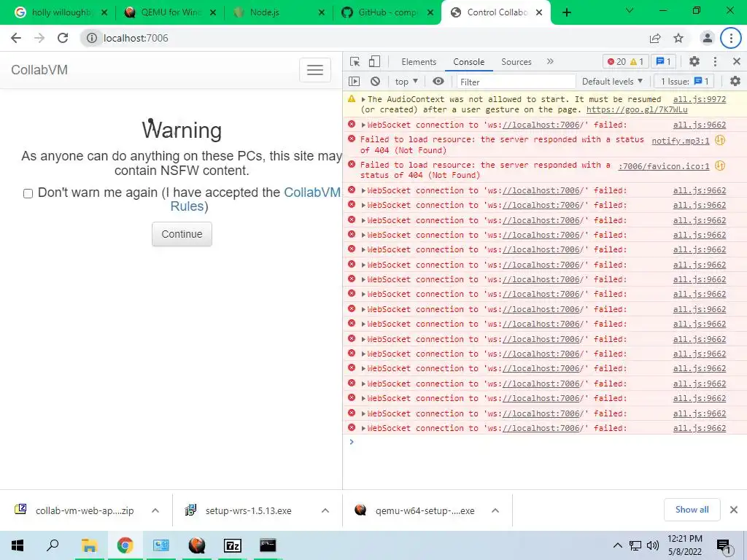
Task: Show hidden system tray icons
Action: (617, 545)
